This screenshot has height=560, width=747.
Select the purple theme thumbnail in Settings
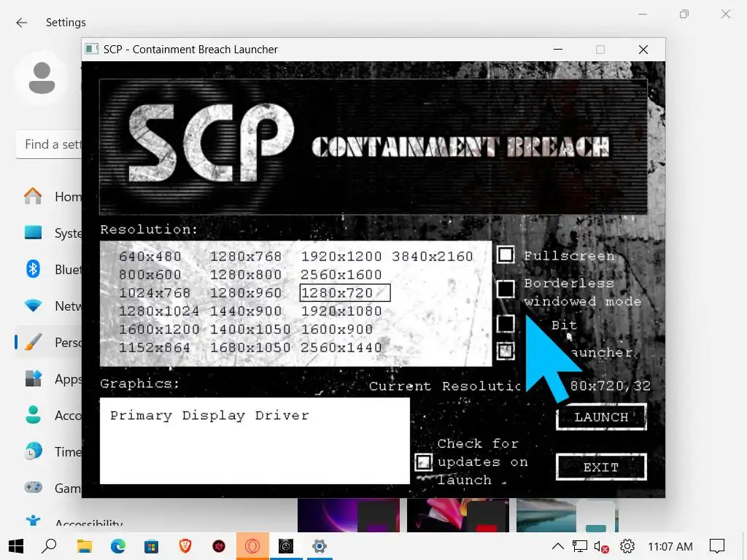pyautogui.click(x=349, y=516)
